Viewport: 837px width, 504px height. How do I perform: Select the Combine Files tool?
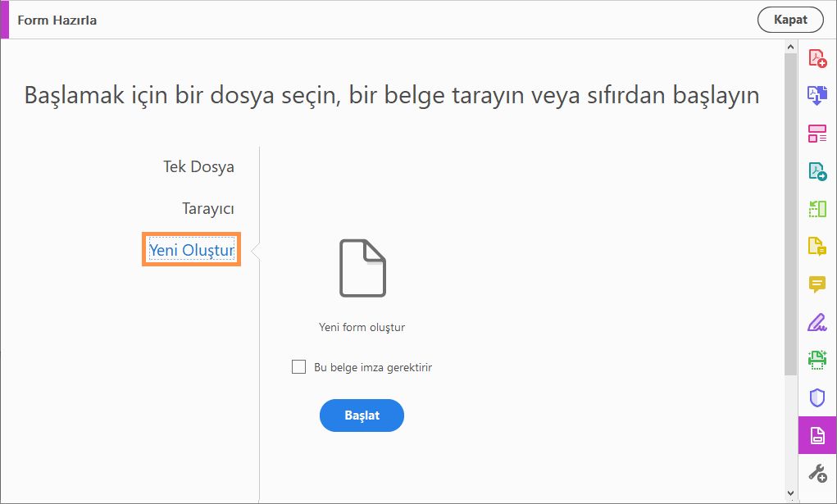[x=817, y=96]
